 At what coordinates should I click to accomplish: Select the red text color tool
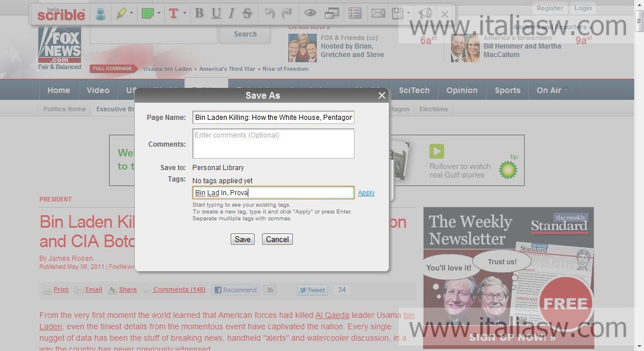pos(174,14)
